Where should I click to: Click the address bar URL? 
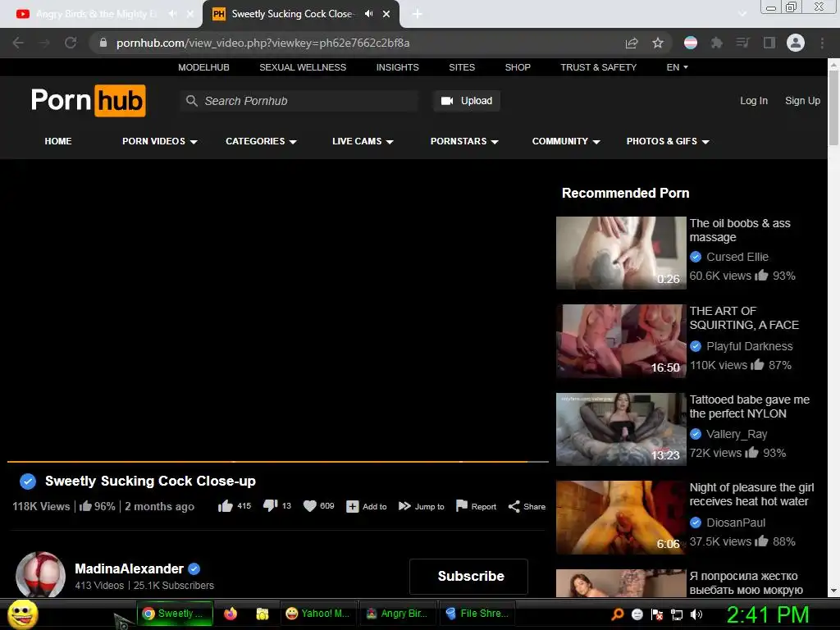pyautogui.click(x=262, y=43)
